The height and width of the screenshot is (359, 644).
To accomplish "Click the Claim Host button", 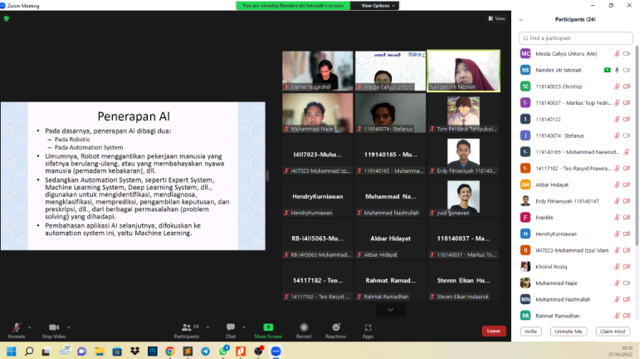I will (x=611, y=331).
